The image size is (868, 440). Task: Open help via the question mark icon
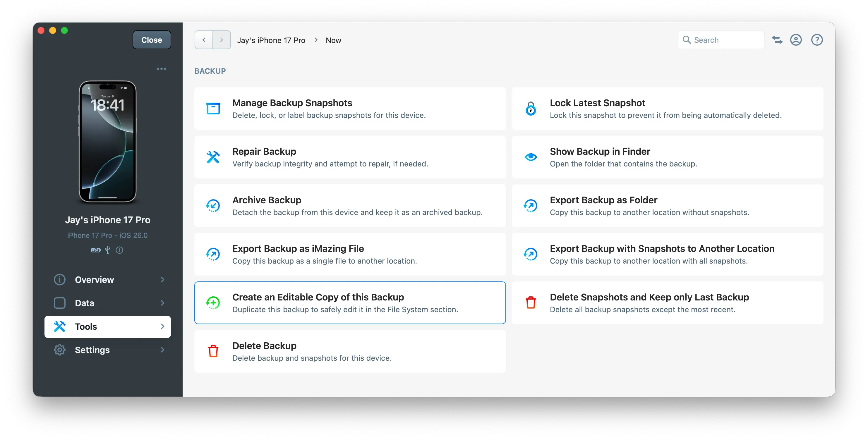817,40
